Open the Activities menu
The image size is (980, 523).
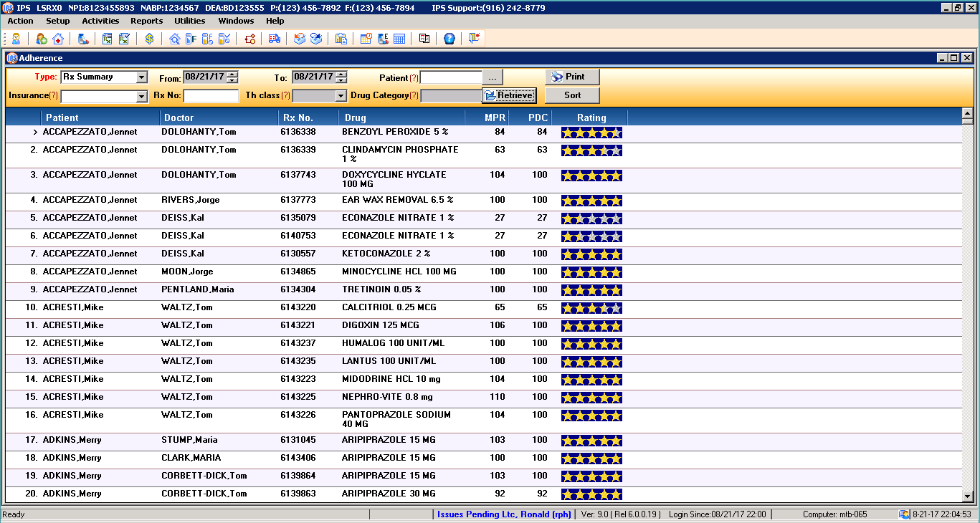click(100, 21)
